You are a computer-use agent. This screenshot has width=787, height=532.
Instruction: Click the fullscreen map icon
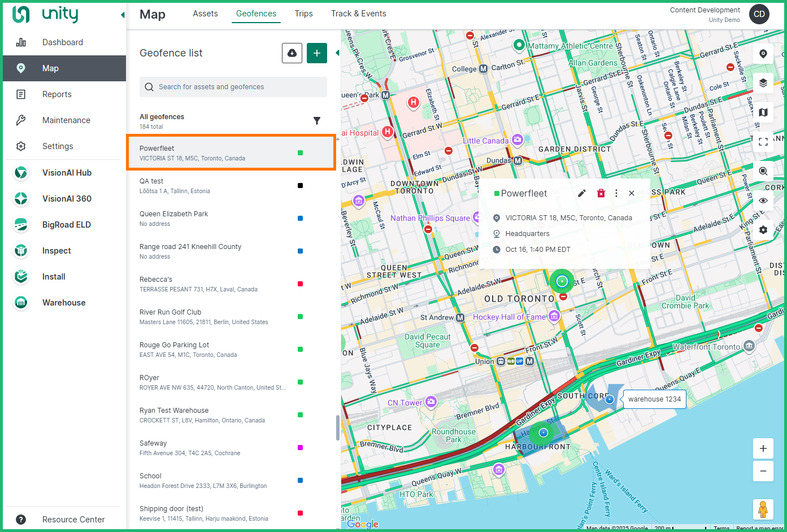[763, 142]
